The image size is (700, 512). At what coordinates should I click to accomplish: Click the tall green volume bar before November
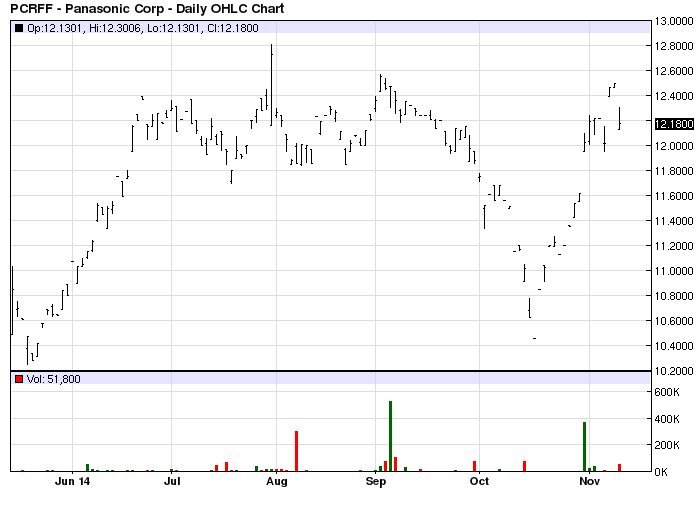pyautogui.click(x=584, y=446)
